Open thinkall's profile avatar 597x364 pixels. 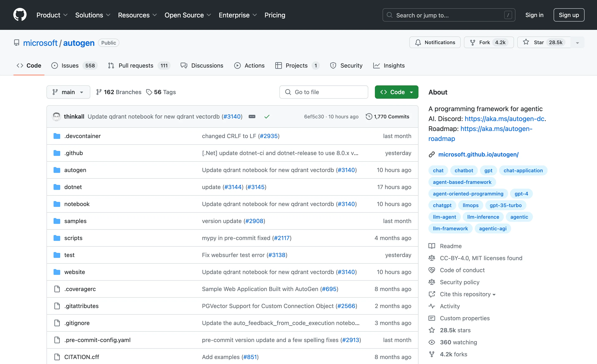(x=56, y=116)
